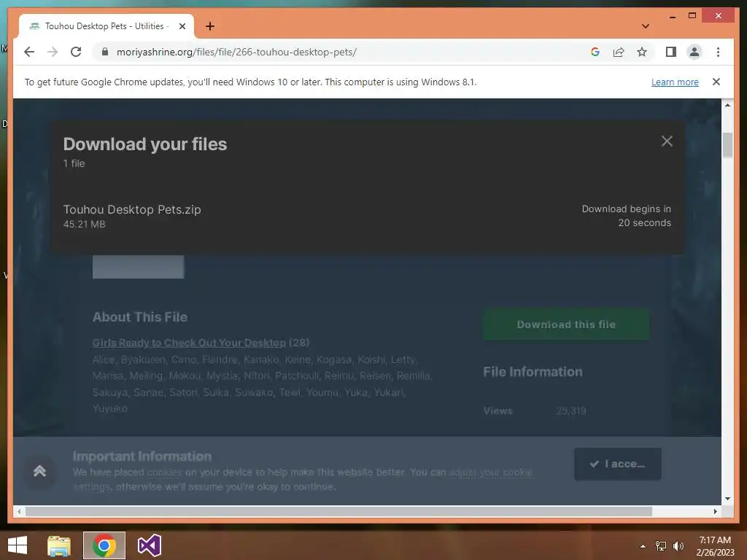This screenshot has height=560, width=747.
Task: Select the Touhou Desktop Pets tab
Action: click(107, 26)
